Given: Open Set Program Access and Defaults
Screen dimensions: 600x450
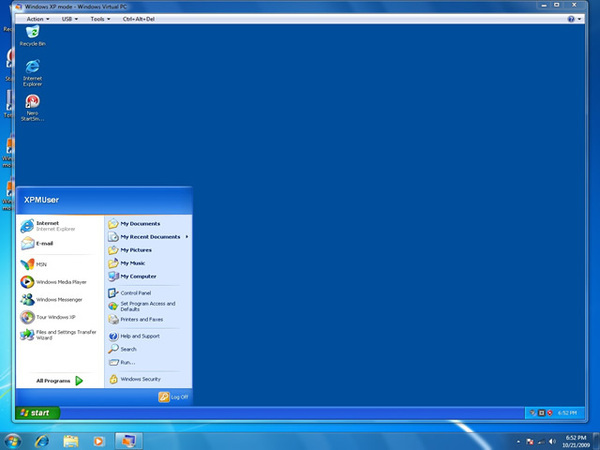Looking at the screenshot, I should click(142, 306).
